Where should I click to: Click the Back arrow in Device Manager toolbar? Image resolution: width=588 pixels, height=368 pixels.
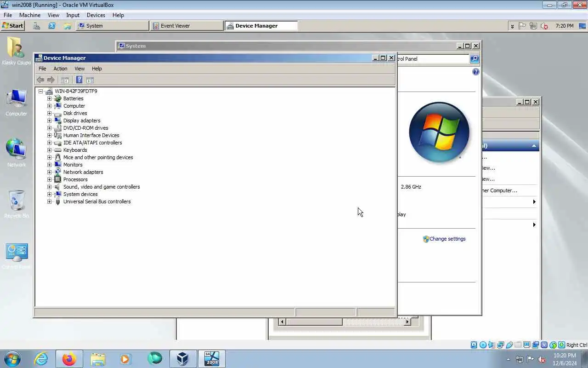click(40, 80)
